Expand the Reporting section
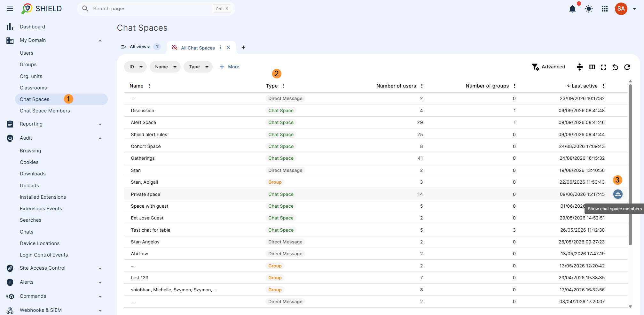 100,124
